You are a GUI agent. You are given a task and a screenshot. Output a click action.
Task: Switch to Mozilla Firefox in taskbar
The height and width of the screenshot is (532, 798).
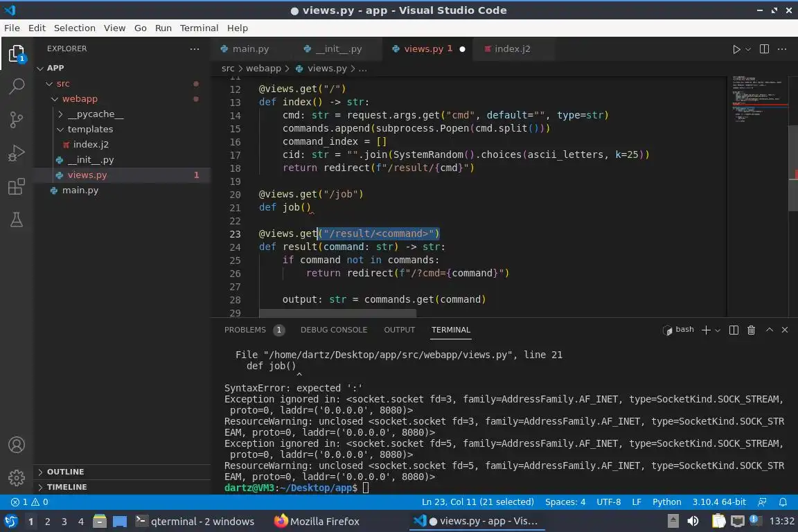[x=317, y=522]
